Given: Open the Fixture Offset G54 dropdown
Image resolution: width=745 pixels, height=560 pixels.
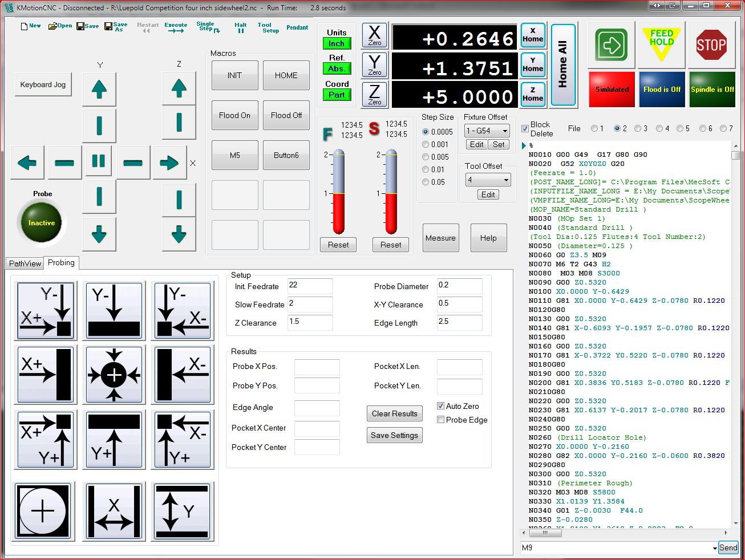Looking at the screenshot, I should (x=505, y=131).
